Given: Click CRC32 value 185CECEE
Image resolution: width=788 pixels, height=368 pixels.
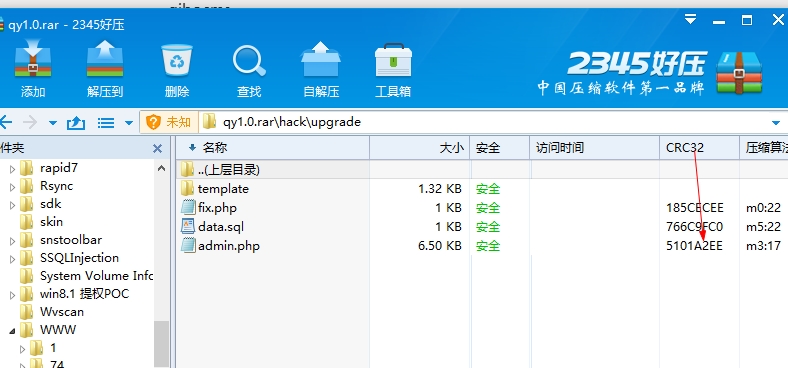Looking at the screenshot, I should coord(695,208).
